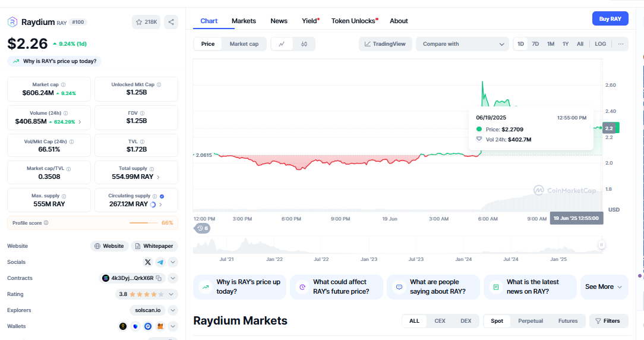Open Vol/Mkt Cap info icon
The height and width of the screenshot is (340, 644).
click(71, 141)
